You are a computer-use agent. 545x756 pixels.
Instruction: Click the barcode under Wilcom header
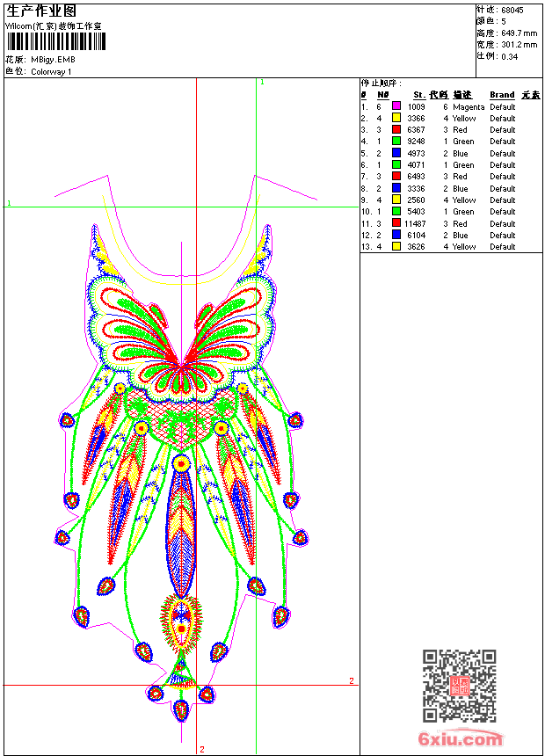[56, 42]
